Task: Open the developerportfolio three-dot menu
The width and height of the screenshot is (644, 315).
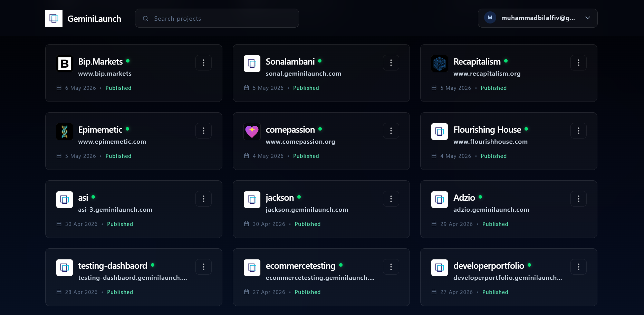Action: pos(578,267)
